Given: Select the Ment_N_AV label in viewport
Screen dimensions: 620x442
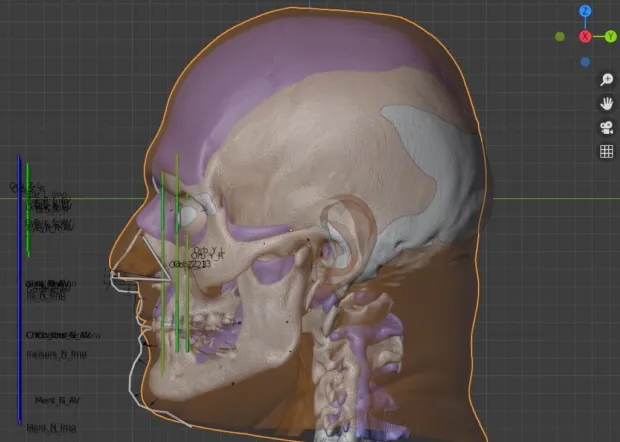Looking at the screenshot, I should (x=58, y=400).
